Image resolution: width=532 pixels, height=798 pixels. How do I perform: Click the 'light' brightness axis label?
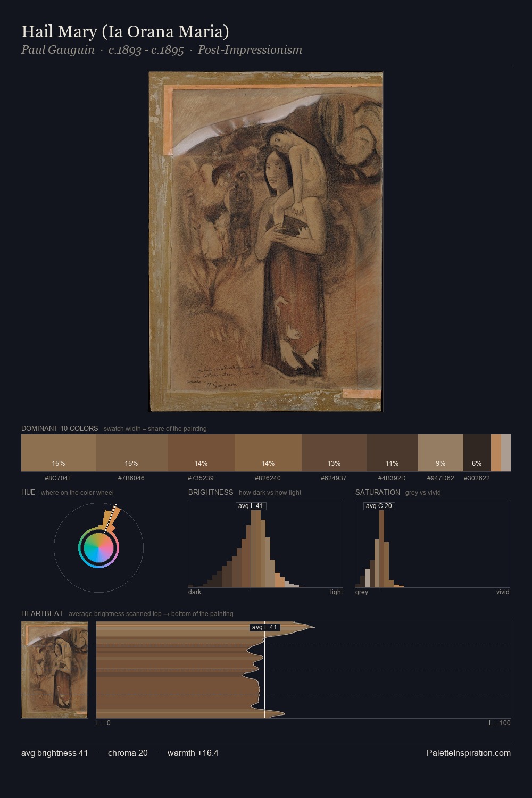click(336, 592)
